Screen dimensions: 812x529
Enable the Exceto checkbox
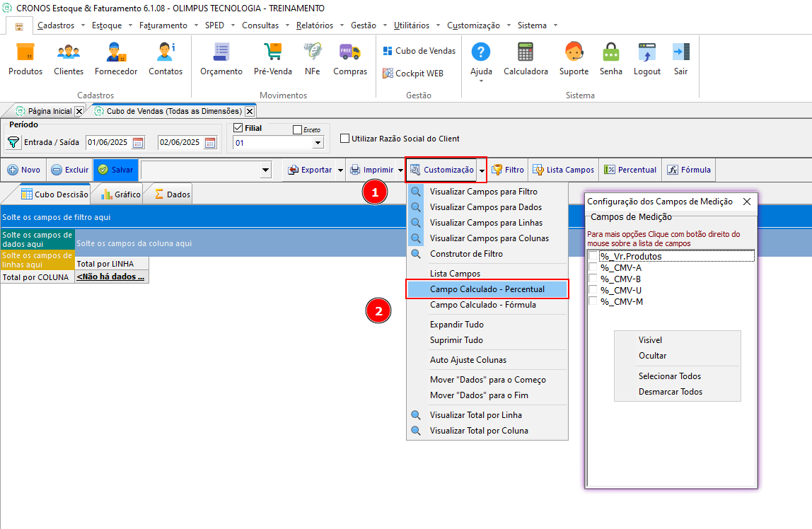click(297, 130)
